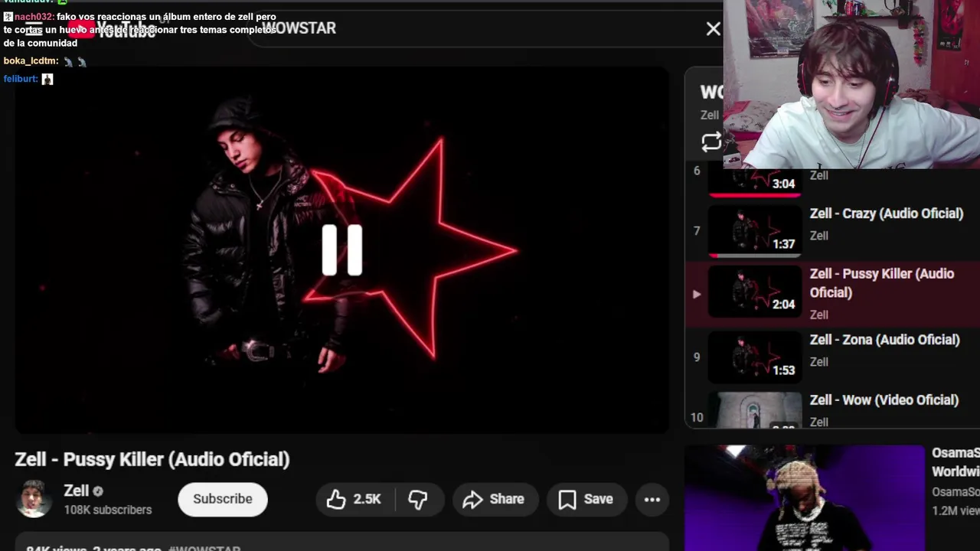This screenshot has width=980, height=551.
Task: Click the Zona thumbnail showing 1:53
Action: pyautogui.click(x=755, y=357)
